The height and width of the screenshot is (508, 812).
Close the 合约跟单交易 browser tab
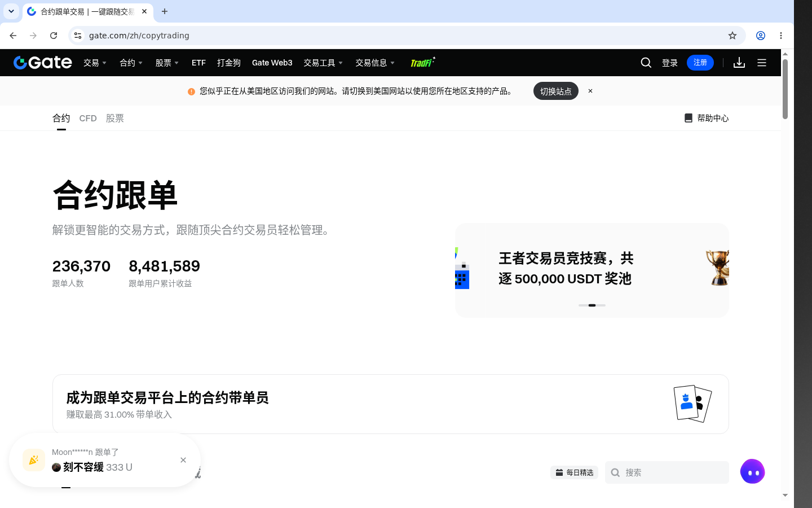pos(144,11)
